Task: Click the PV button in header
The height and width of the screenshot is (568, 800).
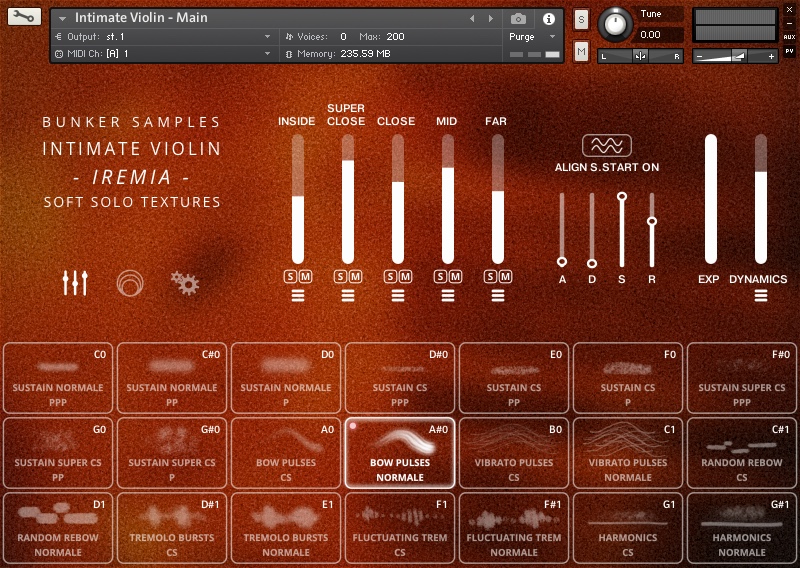Action: (x=789, y=51)
